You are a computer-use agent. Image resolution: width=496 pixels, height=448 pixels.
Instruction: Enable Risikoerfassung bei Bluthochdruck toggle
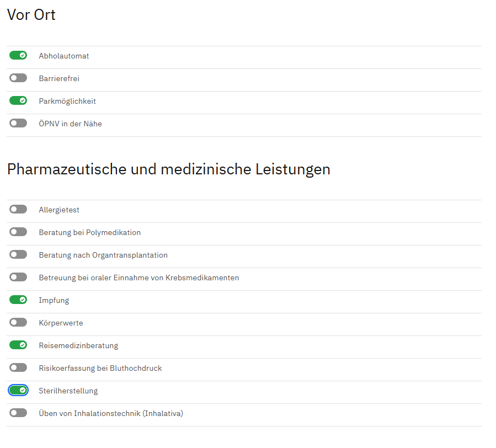[x=18, y=368]
